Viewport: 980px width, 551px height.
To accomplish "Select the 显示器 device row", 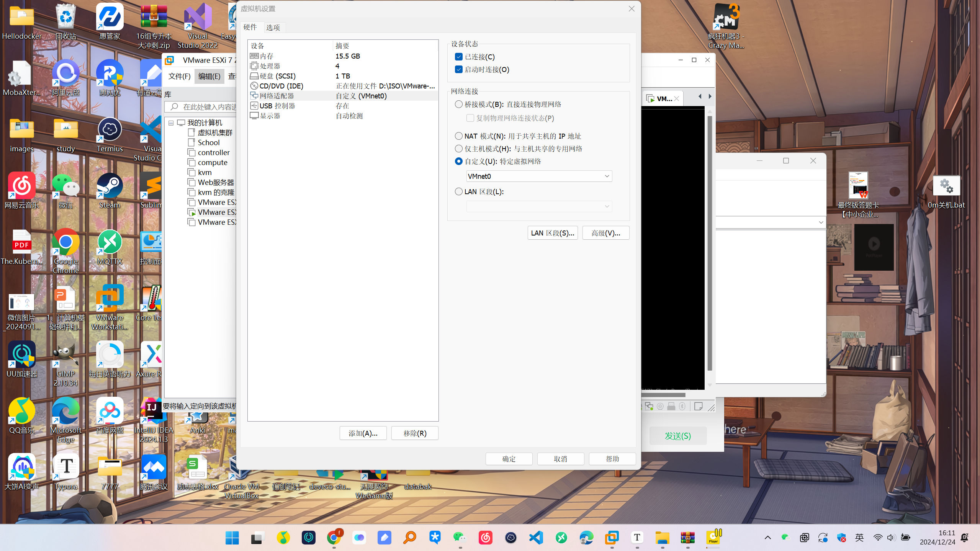I will (343, 116).
